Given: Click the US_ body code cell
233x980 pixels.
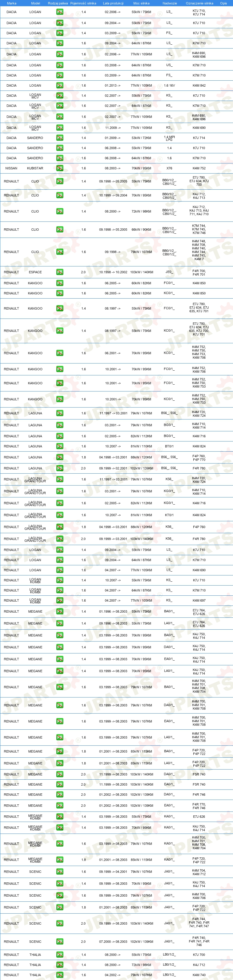Looking at the screenshot, I should click(169, 65).
